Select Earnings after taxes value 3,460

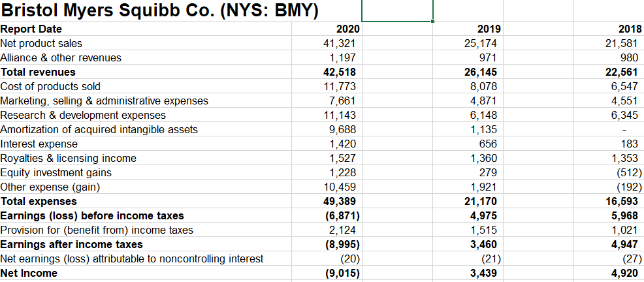[485, 245]
